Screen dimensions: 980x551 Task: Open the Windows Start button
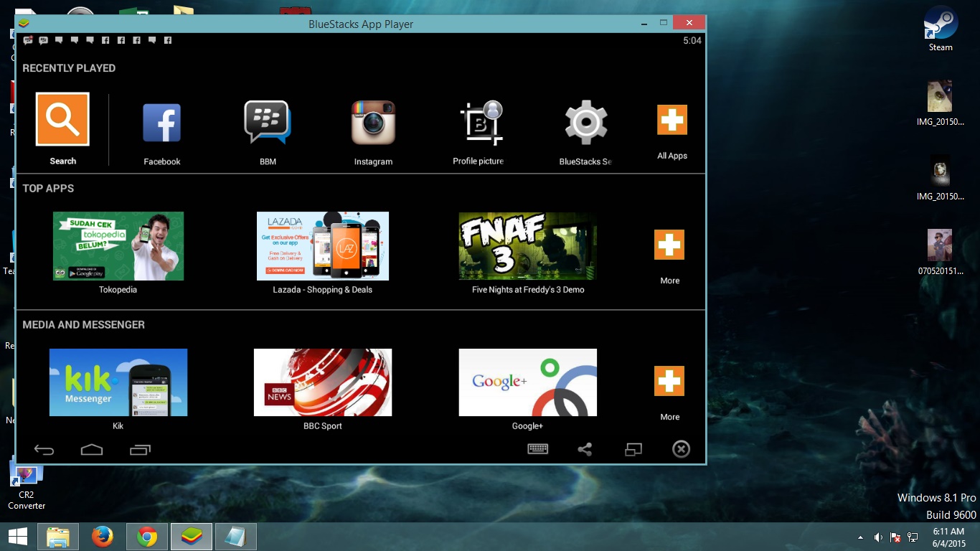pos(17,537)
